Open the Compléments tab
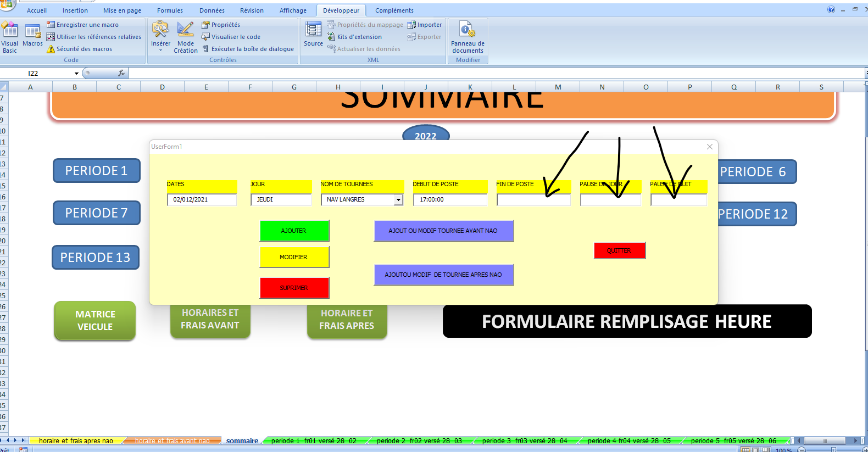 coord(394,10)
